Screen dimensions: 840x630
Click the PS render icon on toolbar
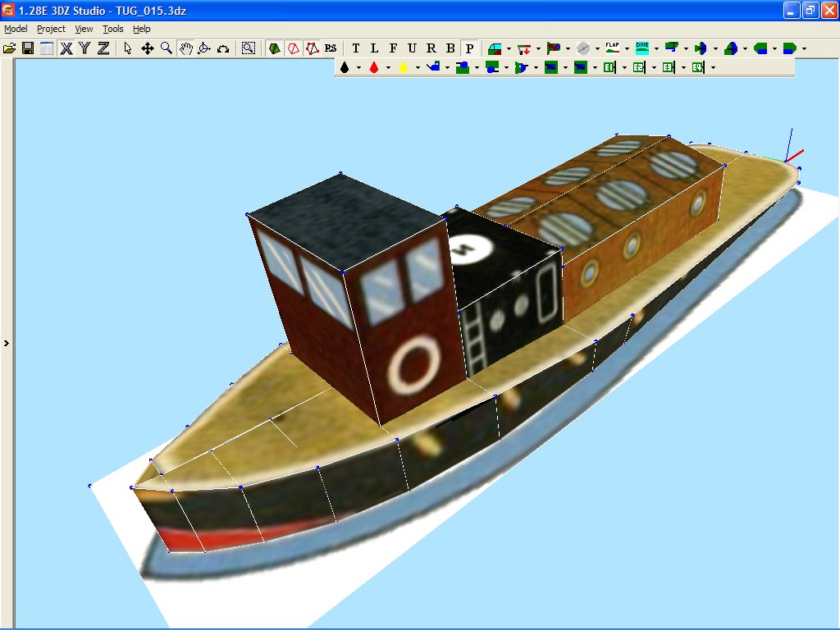tap(330, 48)
